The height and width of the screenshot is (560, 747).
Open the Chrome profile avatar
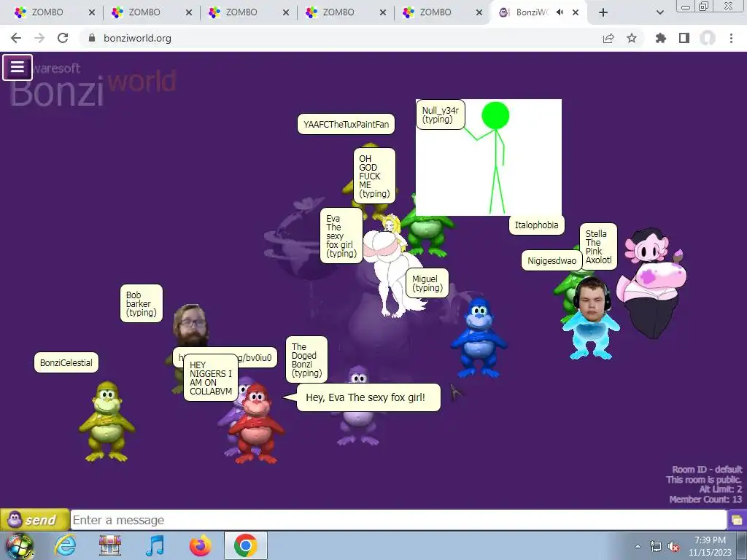[708, 38]
